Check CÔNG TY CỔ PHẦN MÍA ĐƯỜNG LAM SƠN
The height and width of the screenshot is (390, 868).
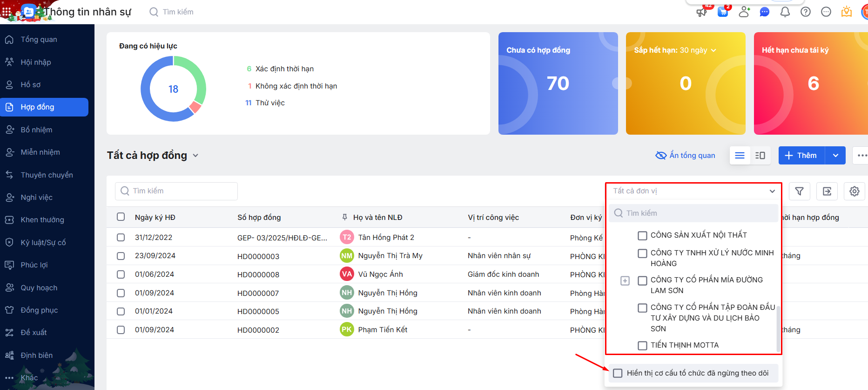[642, 281]
